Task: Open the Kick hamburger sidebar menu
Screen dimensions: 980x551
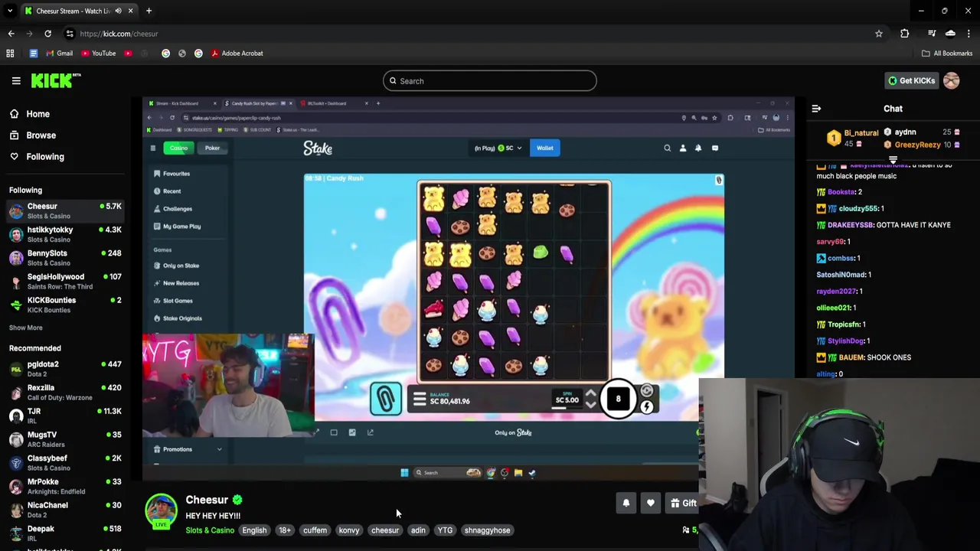Action: pyautogui.click(x=16, y=80)
